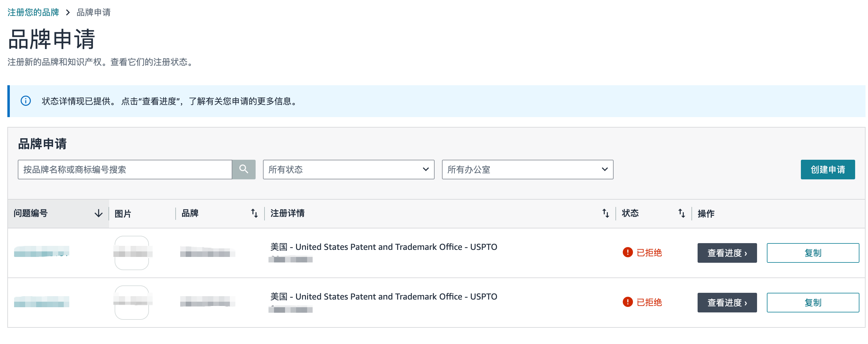Sort the 品牌 column with its arrows icon

tap(254, 213)
